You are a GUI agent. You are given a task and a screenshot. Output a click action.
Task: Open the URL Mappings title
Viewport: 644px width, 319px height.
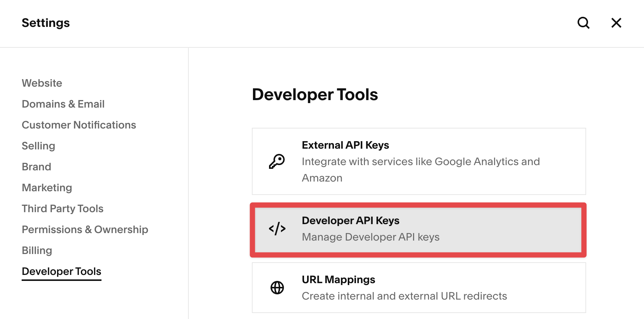pyautogui.click(x=338, y=279)
